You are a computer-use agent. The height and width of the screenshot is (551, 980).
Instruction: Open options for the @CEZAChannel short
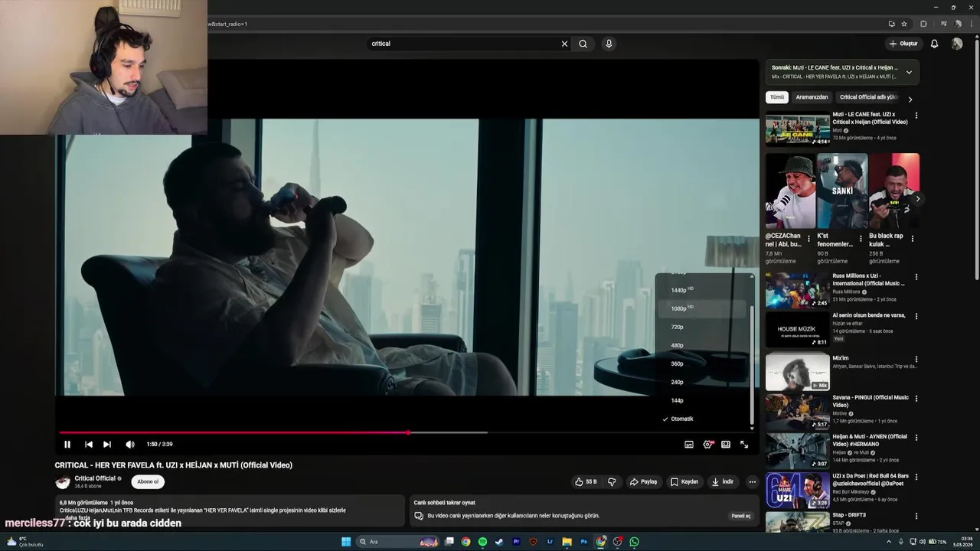[x=808, y=239]
